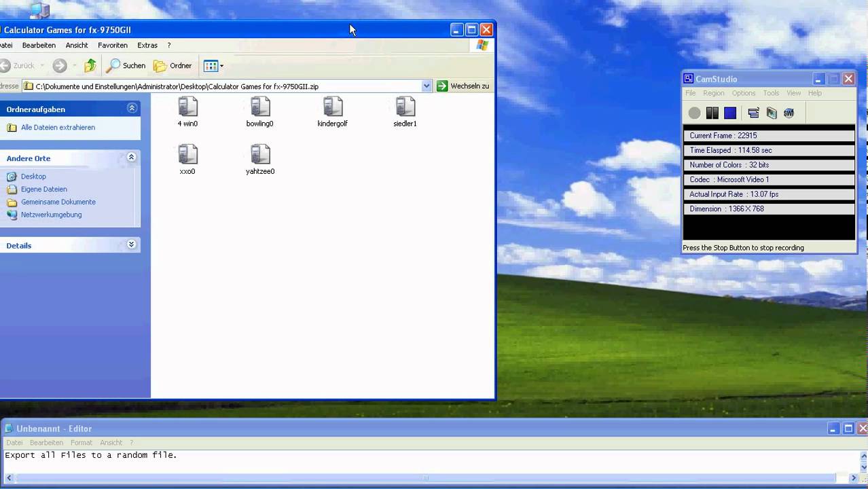Select the yahtzee0 file icon
Screen dimensions: 868x489
[260, 155]
